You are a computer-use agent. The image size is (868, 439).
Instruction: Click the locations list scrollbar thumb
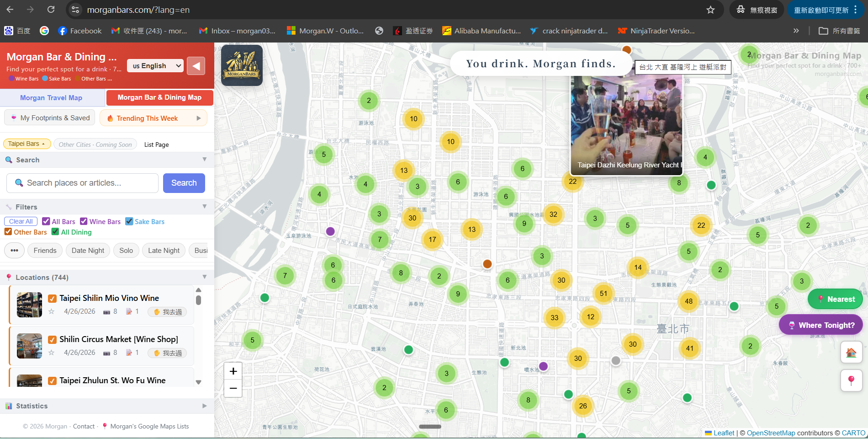tap(198, 300)
